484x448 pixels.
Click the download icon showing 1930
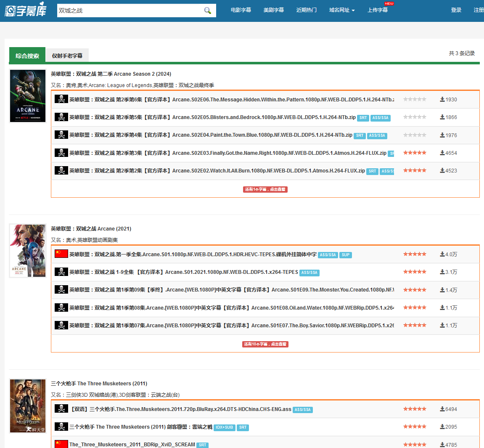[442, 99]
